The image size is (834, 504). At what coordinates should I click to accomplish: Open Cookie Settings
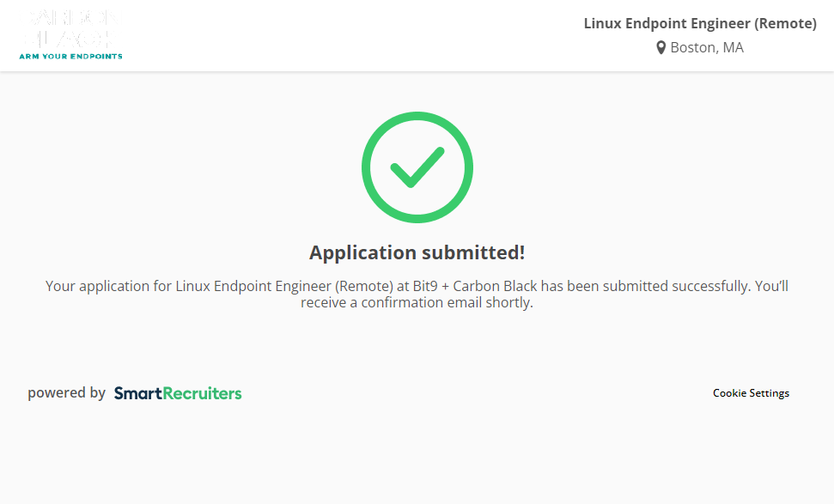pos(751,393)
